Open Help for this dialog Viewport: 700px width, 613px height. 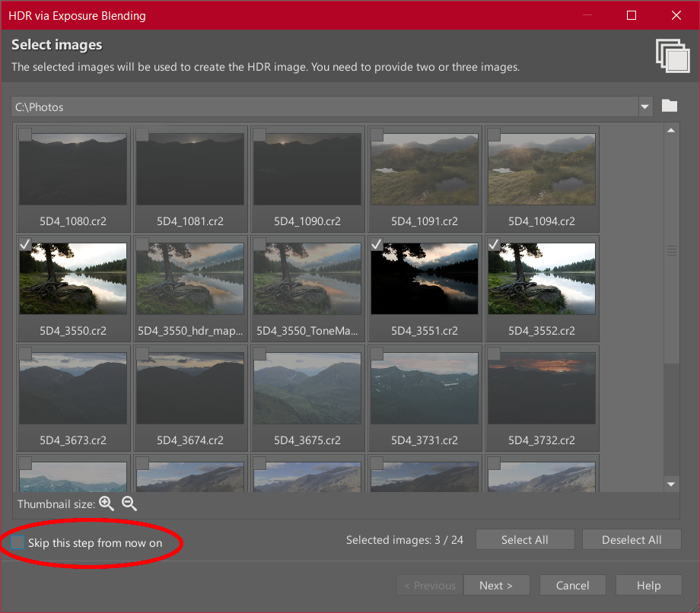648,585
